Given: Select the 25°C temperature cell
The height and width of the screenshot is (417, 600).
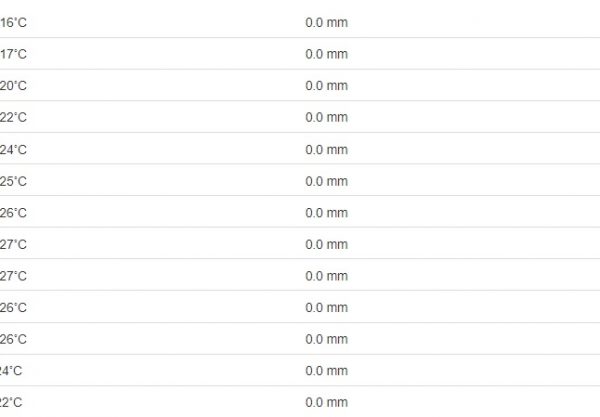Looking at the screenshot, I should click(x=13, y=181).
